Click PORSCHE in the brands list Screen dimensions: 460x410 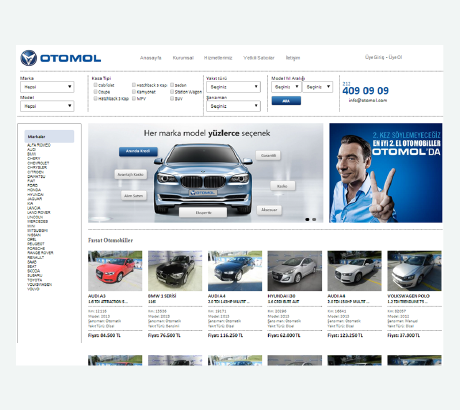36,248
